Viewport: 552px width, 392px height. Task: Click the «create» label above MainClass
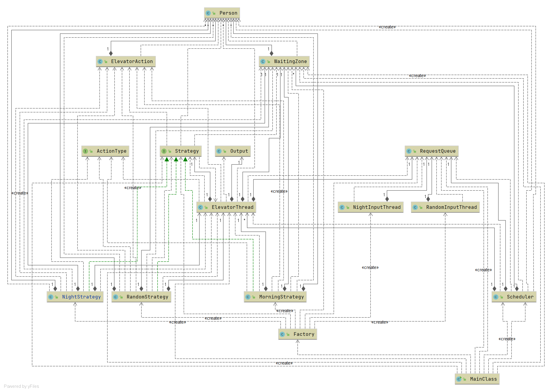[507, 339]
